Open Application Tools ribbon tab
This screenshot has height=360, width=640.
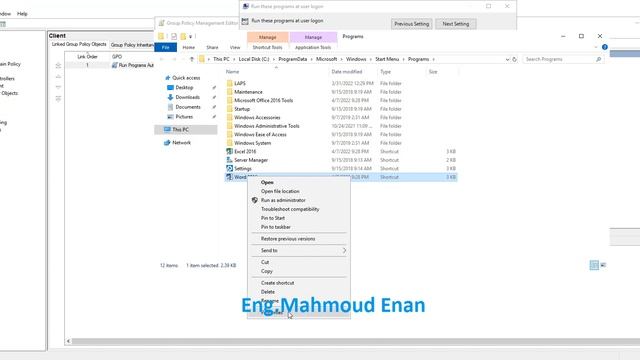[313, 47]
